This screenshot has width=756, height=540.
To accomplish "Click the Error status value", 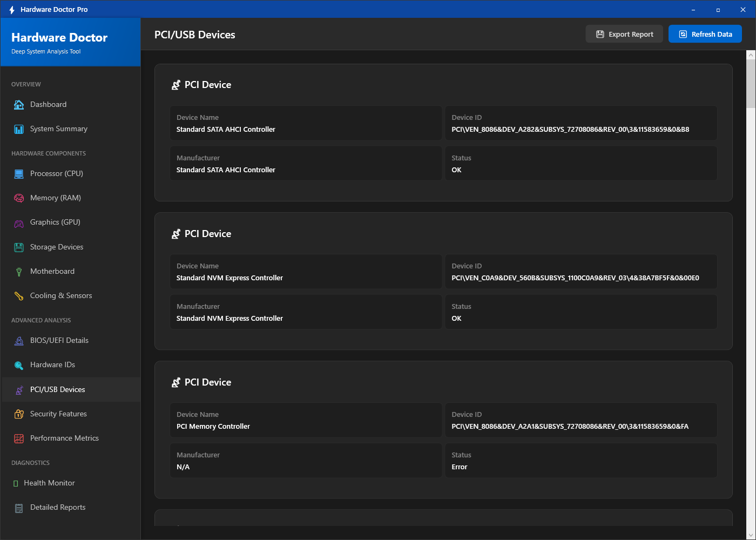I will click(x=460, y=467).
